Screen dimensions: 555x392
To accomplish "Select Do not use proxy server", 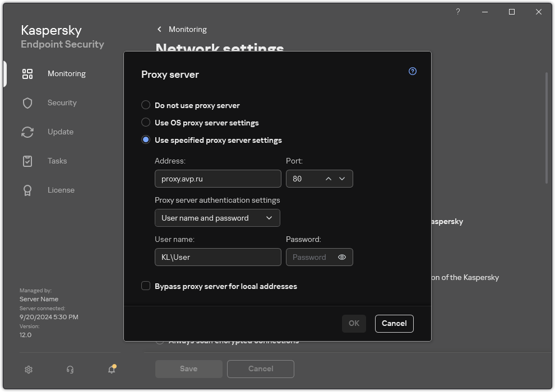I will click(146, 105).
